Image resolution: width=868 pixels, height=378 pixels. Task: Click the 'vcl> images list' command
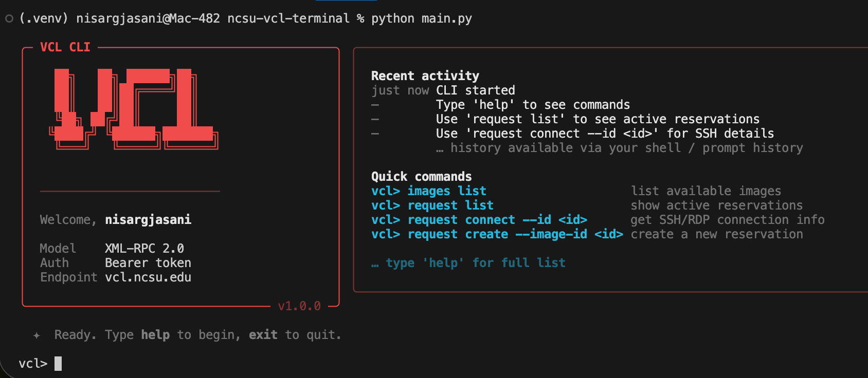[x=429, y=191]
